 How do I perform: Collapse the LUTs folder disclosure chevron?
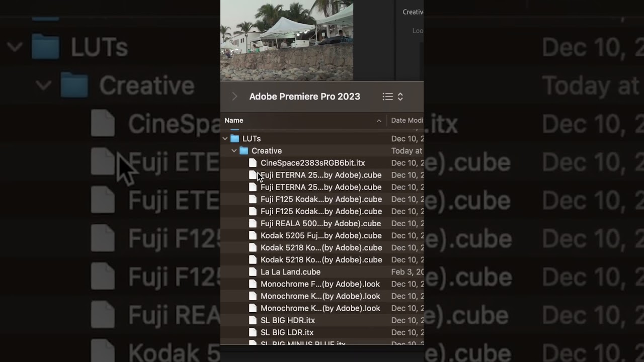225,138
